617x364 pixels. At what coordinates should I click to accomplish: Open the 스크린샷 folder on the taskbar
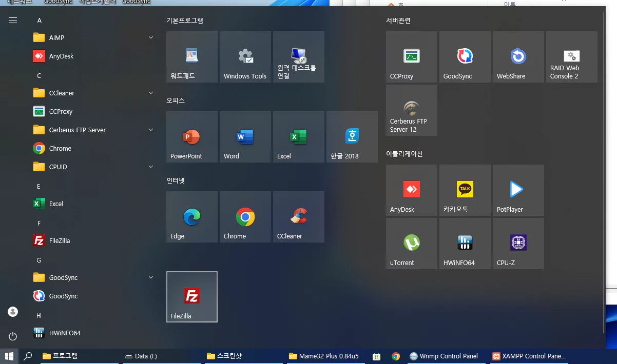[244, 356]
